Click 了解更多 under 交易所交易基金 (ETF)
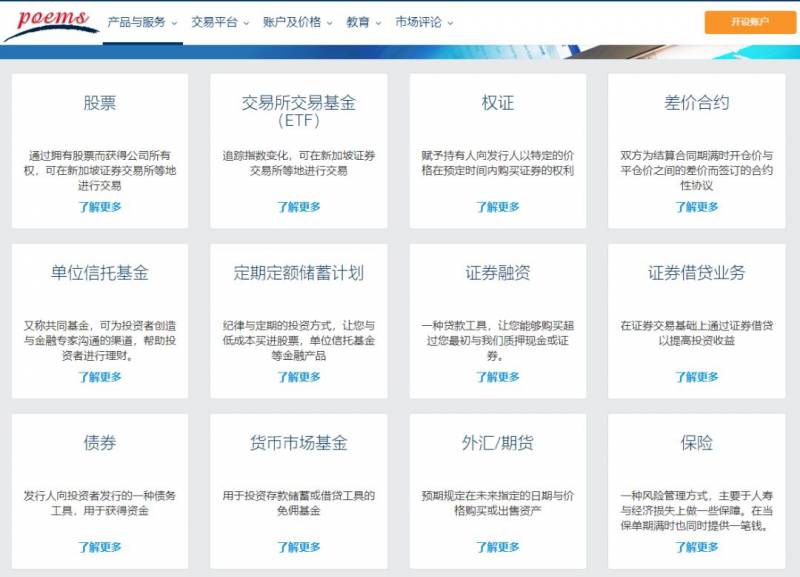 coord(299,207)
